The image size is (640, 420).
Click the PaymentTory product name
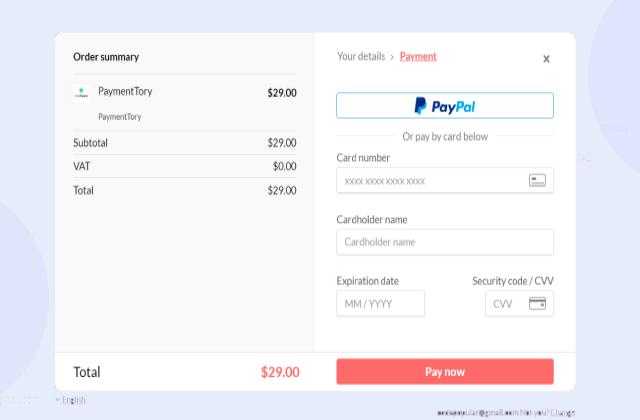point(125,91)
